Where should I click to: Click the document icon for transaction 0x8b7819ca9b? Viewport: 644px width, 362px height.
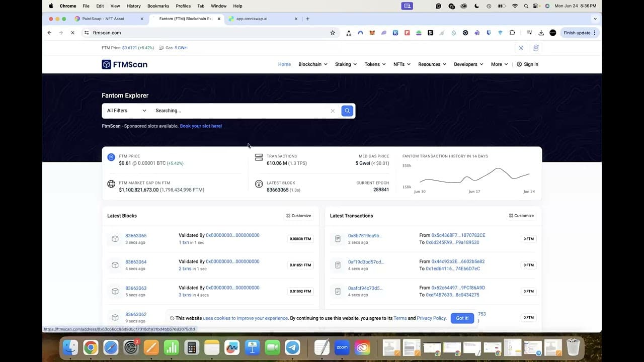[338, 239]
